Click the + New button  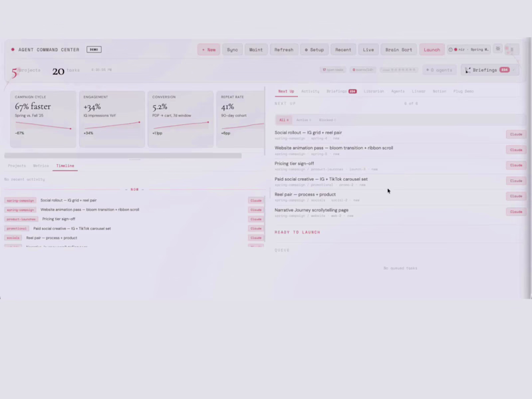tap(209, 49)
